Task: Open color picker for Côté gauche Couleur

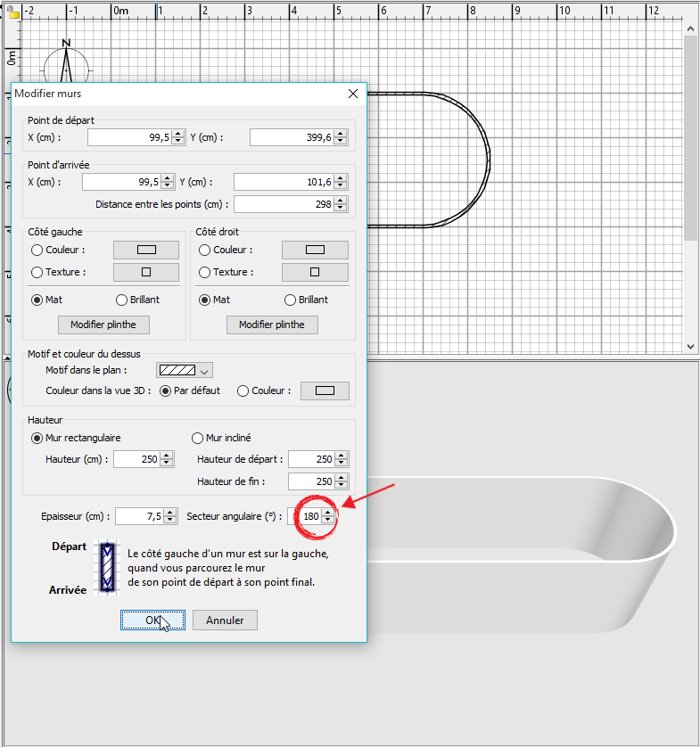Action: (146, 250)
